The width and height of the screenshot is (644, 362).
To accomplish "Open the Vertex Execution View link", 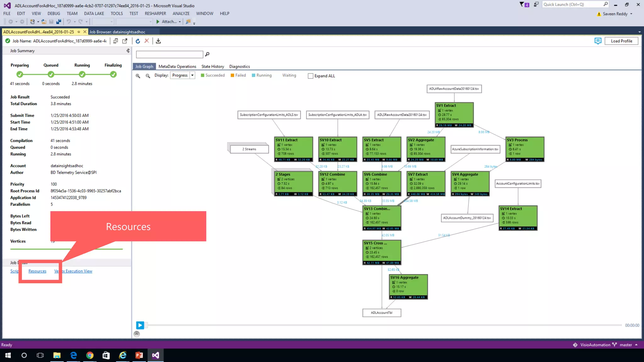I will point(73,271).
